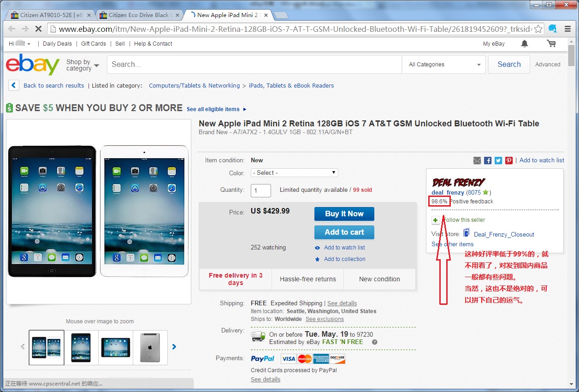Screen dimensions: 579x392
Task: Pin listing on Pinterest
Action: (x=509, y=160)
